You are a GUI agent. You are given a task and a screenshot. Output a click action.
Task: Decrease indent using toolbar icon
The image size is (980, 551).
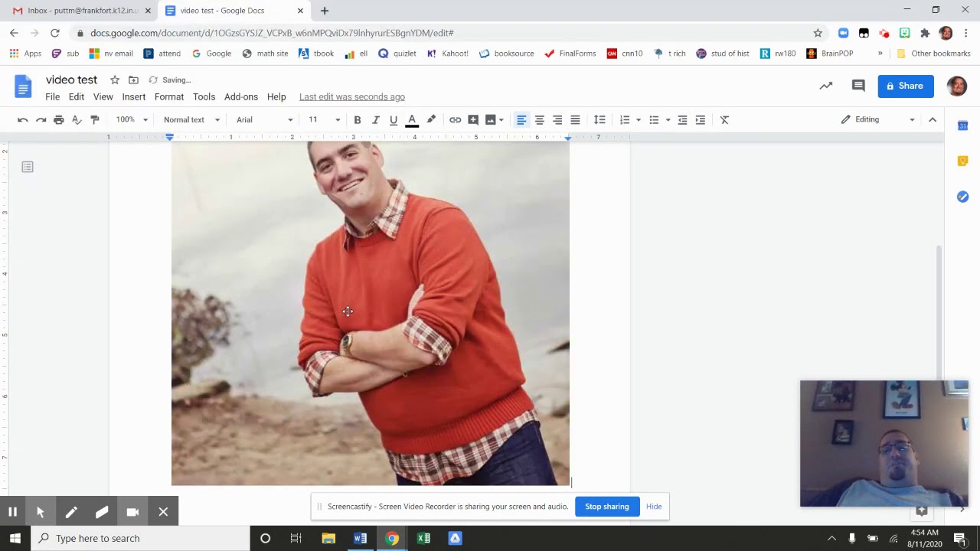point(682,119)
